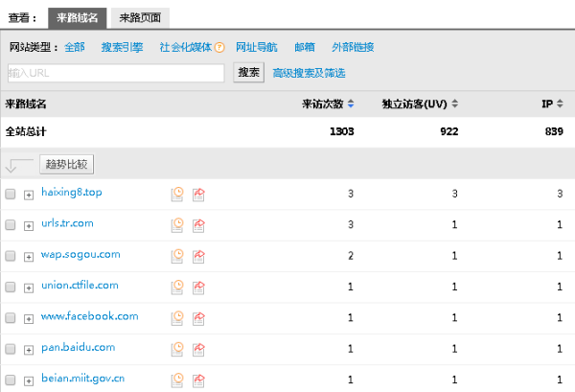Image resolution: width=575 pixels, height=392 pixels.
Task: Click the red arrow icon beside urls.tr.com
Action: 198,225
